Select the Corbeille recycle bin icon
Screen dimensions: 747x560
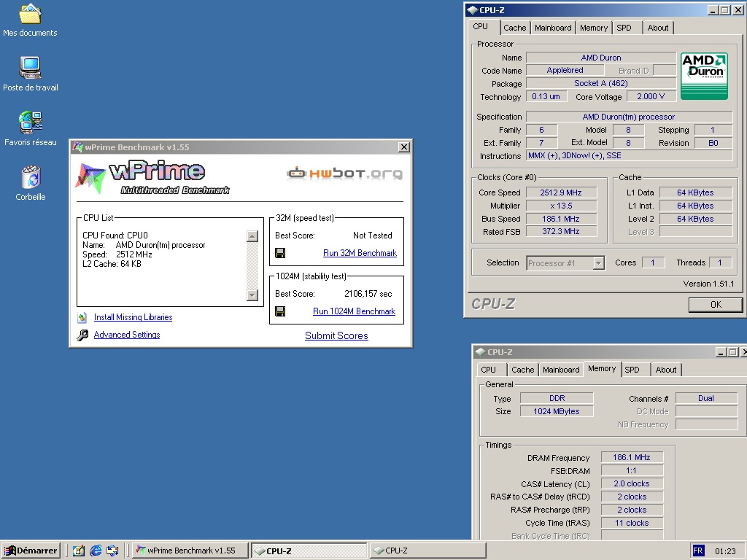(x=31, y=177)
